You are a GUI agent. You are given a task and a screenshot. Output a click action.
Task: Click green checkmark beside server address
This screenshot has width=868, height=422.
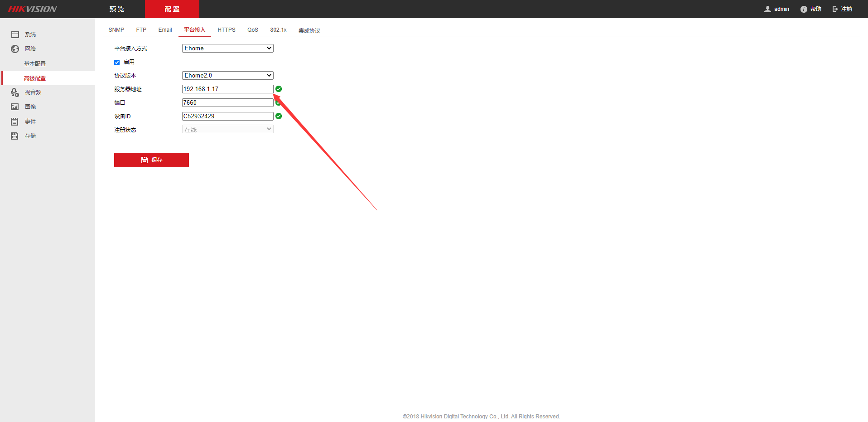279,89
